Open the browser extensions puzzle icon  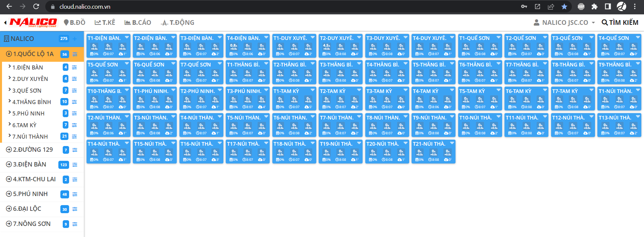point(594,6)
